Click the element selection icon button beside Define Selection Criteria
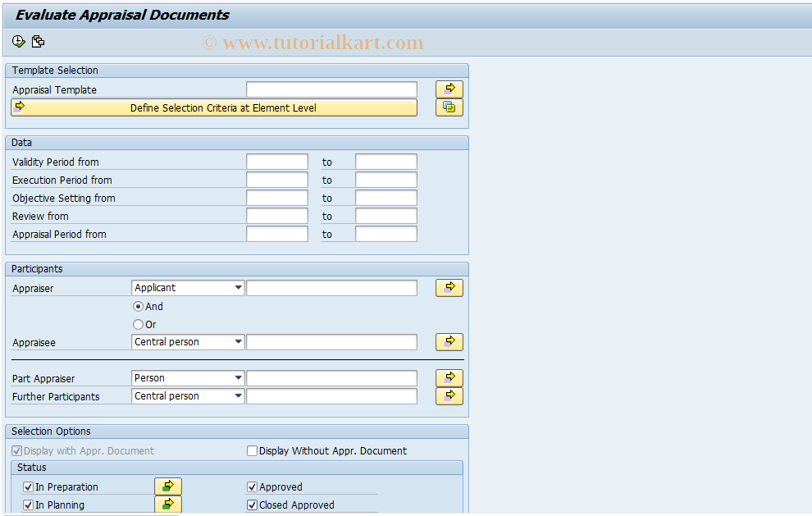The width and height of the screenshot is (812, 516). click(x=449, y=107)
